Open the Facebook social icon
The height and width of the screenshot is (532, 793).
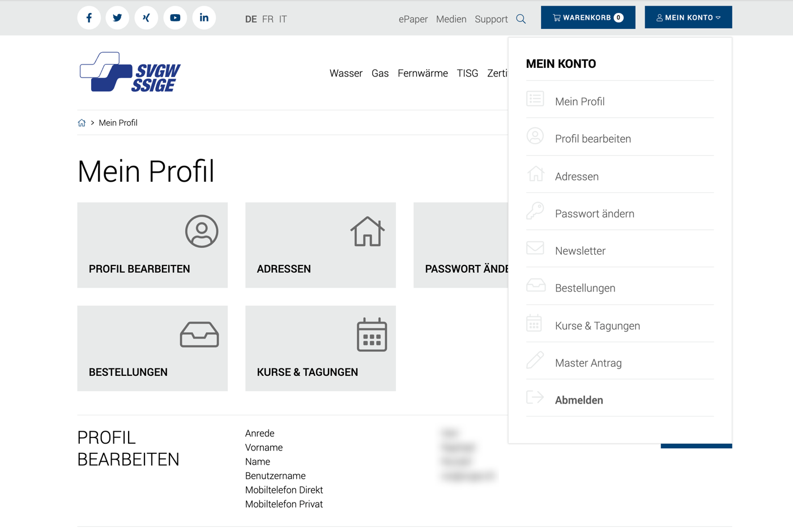89,18
